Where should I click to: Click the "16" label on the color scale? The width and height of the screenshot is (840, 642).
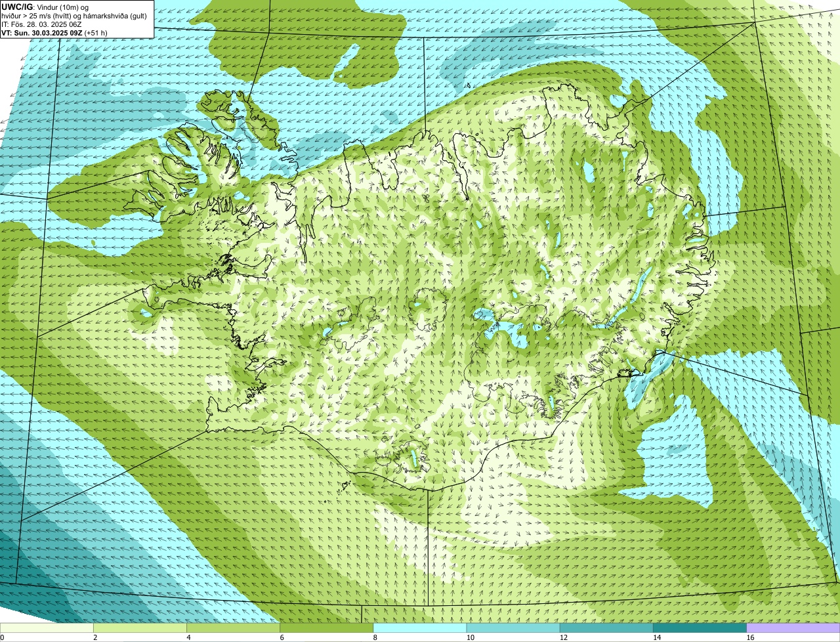click(750, 637)
